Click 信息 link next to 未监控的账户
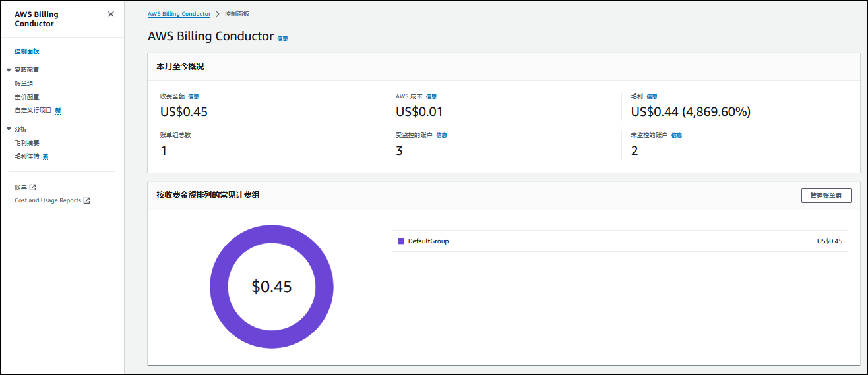 677,135
